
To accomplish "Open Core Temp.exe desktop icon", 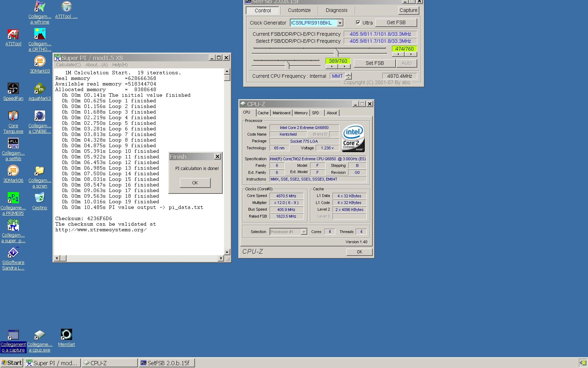I will [13, 116].
